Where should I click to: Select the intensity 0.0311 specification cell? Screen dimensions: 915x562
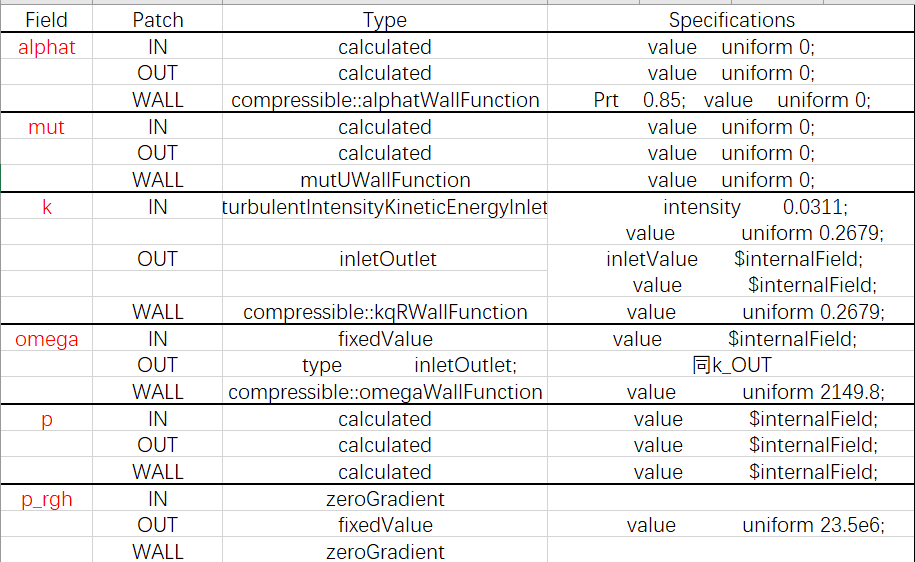coord(731,207)
